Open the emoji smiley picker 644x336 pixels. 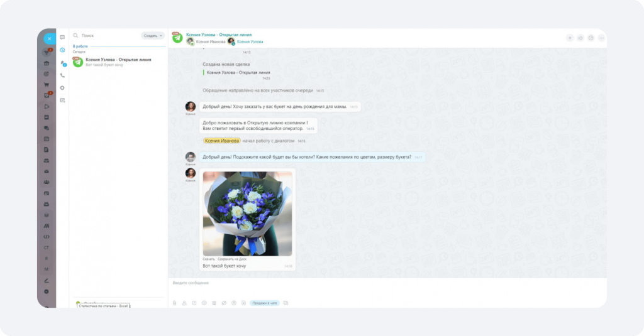(x=204, y=303)
